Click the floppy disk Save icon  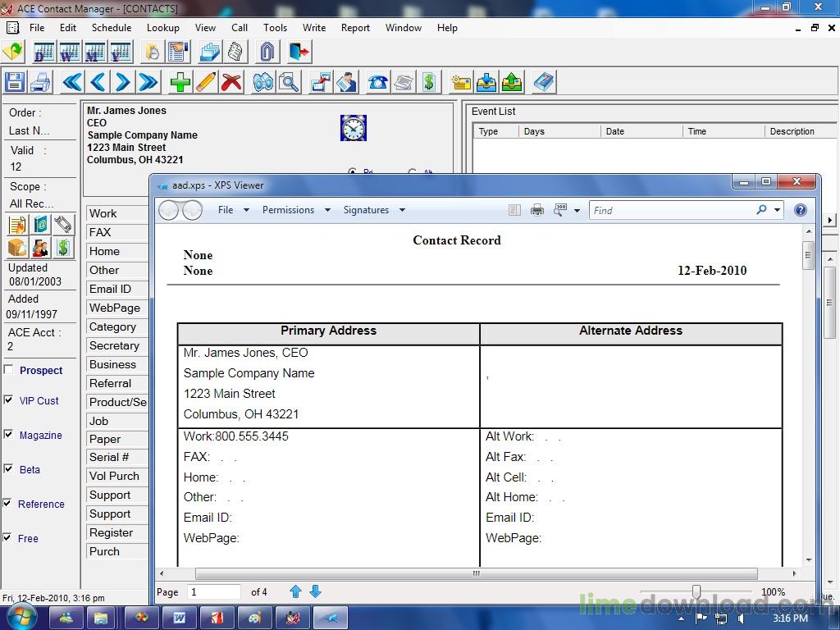point(14,81)
